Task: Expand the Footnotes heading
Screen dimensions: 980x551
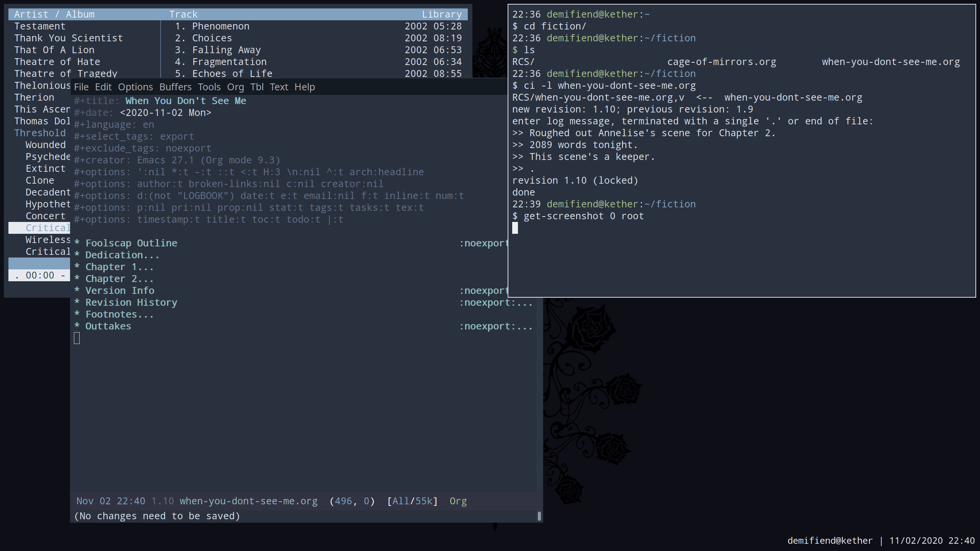Action: click(119, 314)
